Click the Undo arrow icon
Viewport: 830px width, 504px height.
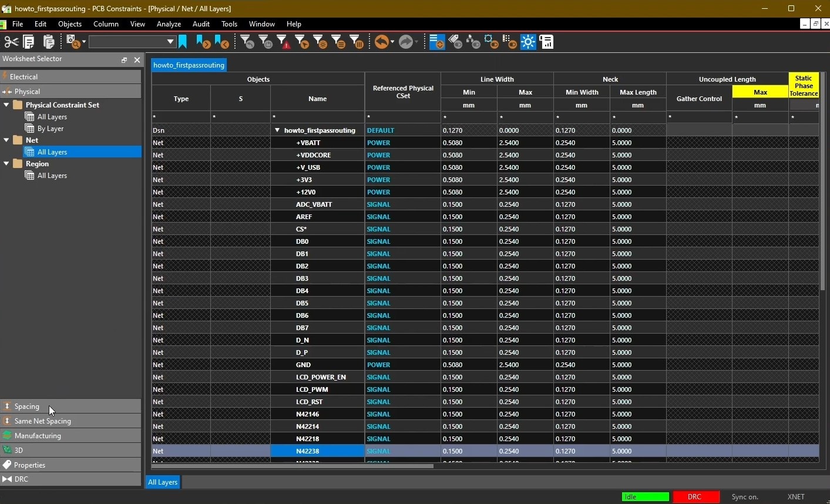click(x=381, y=42)
